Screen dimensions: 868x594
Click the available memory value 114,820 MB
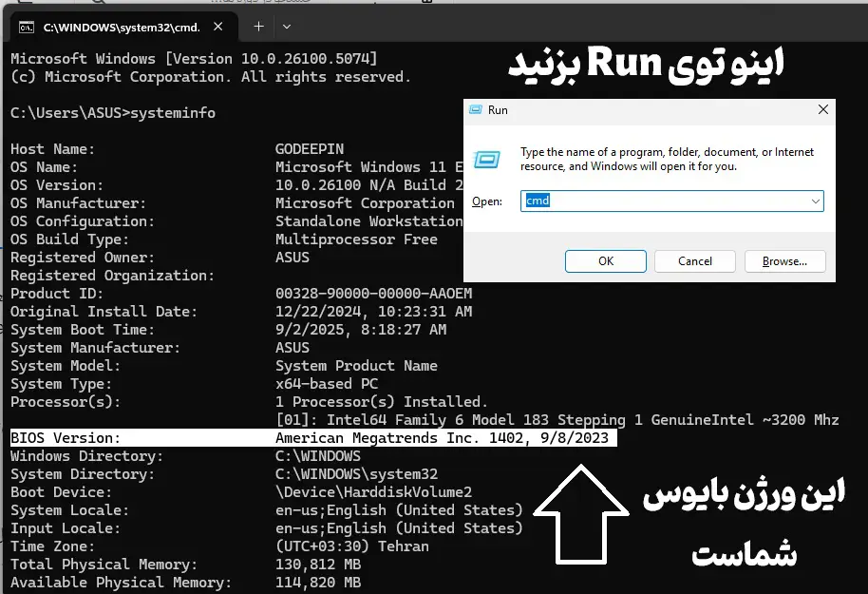[318, 583]
